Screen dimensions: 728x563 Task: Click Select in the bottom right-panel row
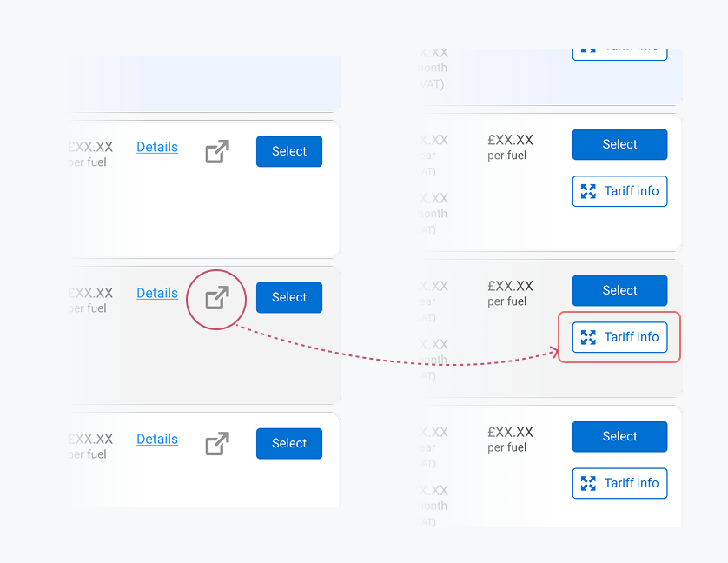click(619, 437)
